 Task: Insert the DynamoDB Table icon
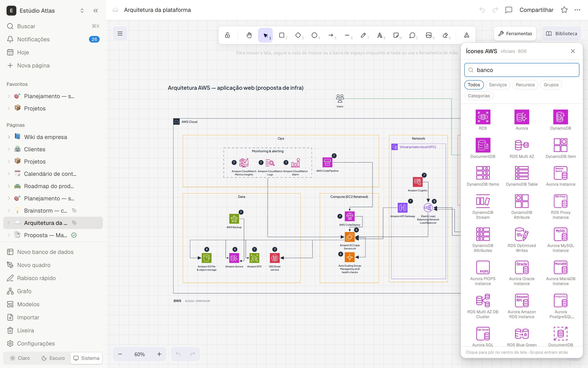click(x=522, y=176)
